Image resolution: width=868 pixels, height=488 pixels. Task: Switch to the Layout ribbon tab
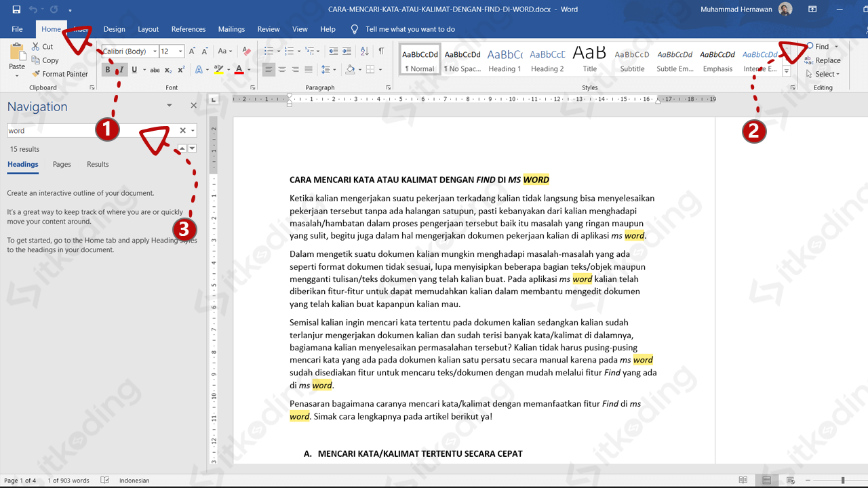click(148, 29)
